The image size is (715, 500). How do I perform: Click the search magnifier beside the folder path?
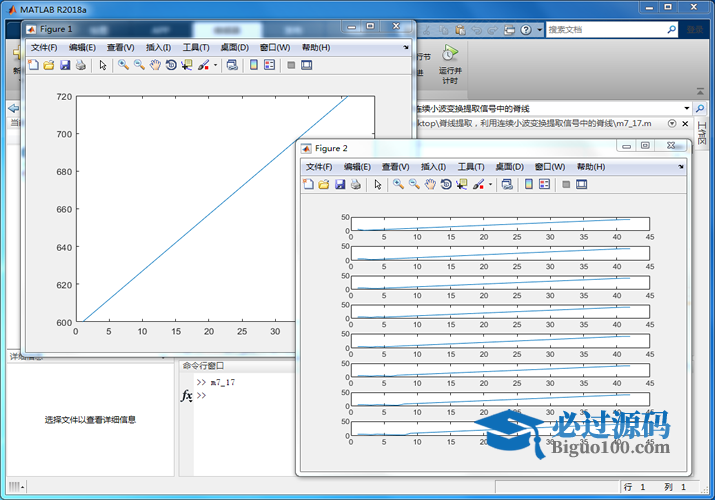pyautogui.click(x=699, y=108)
